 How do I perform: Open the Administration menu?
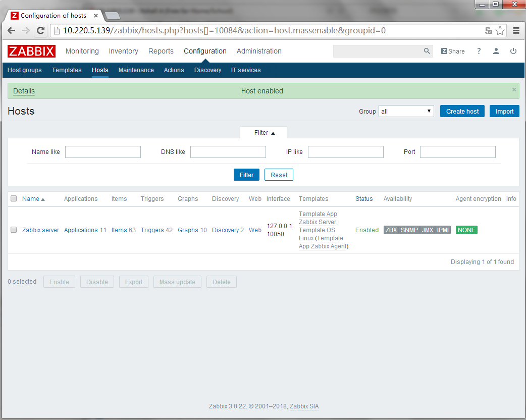[x=259, y=51]
